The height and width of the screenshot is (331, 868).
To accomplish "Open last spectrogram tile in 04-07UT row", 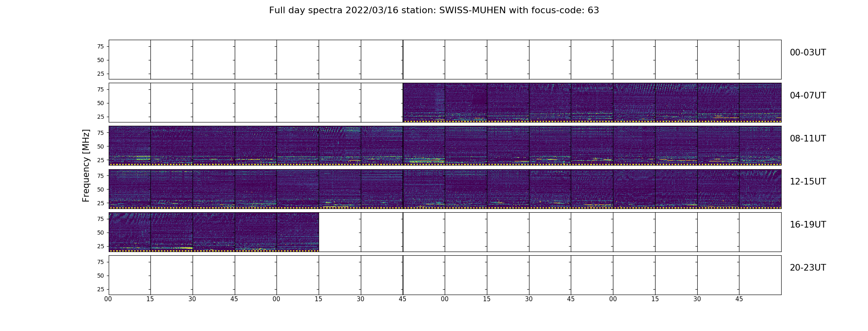I will coord(760,103).
